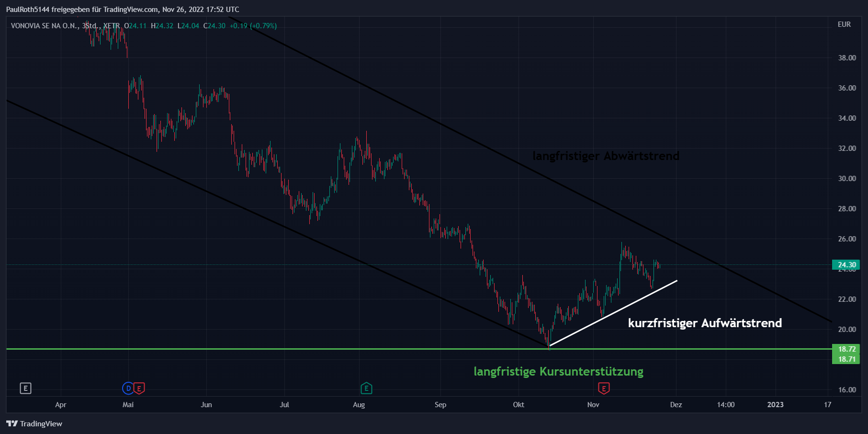Click the PaulRoth5144 attribution header text
Image resolution: width=868 pixels, height=434 pixels.
tap(123, 10)
